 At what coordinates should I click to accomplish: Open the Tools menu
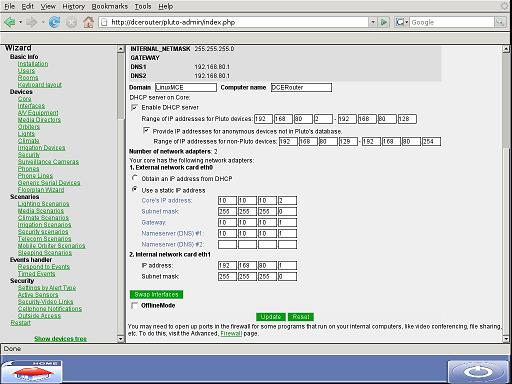[x=143, y=6]
